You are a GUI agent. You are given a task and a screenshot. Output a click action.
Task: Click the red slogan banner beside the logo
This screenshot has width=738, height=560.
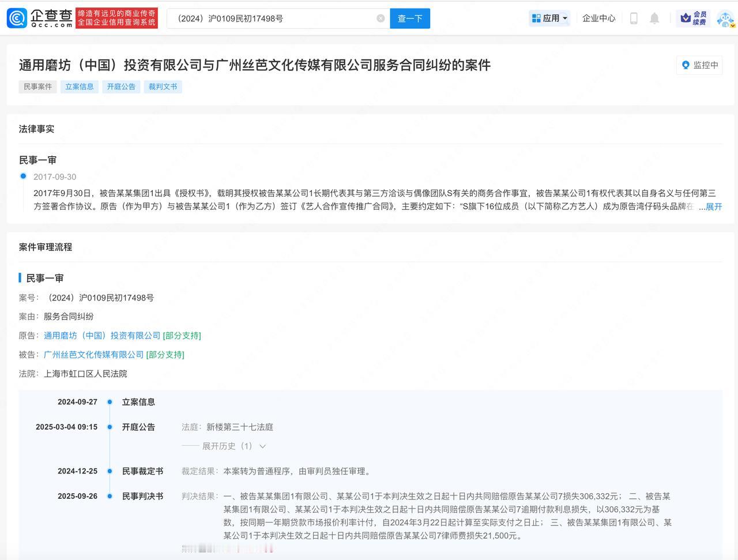point(117,18)
